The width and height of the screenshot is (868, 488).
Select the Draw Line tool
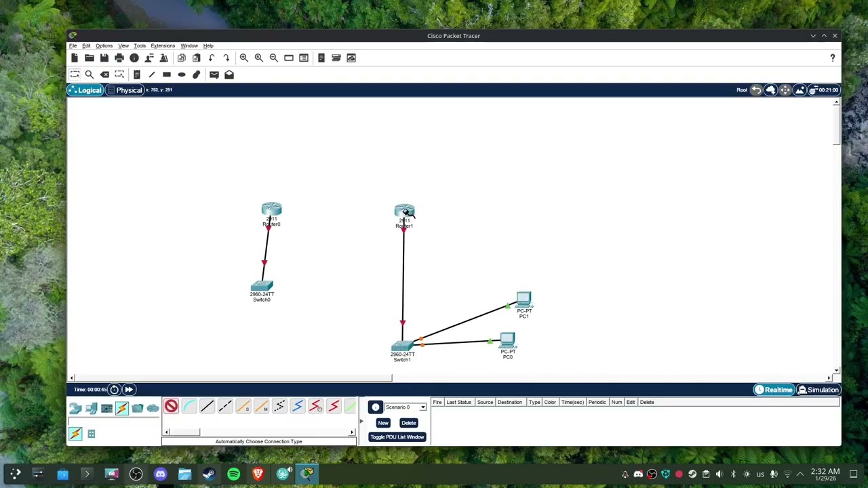click(152, 75)
